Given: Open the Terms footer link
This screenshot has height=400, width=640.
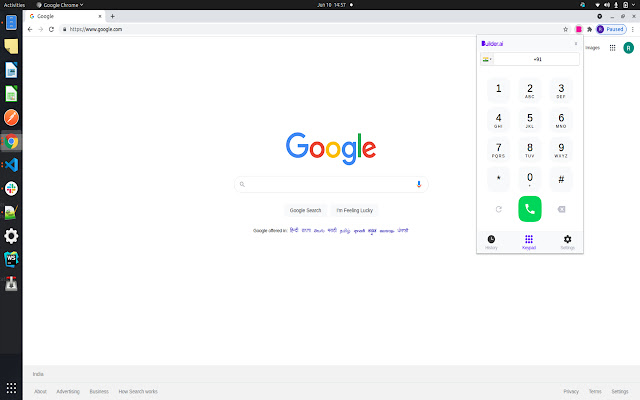Looking at the screenshot, I should pyautogui.click(x=595, y=391).
